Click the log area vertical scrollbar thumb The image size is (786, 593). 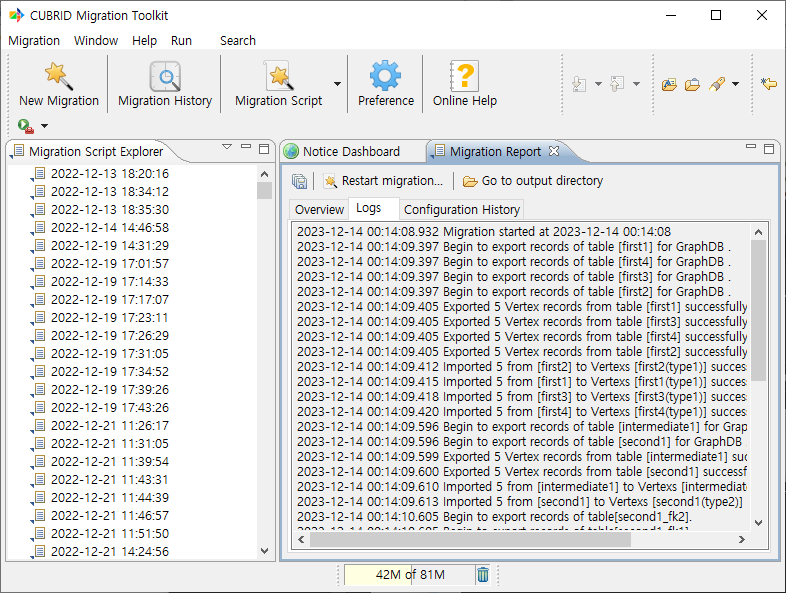(x=758, y=311)
